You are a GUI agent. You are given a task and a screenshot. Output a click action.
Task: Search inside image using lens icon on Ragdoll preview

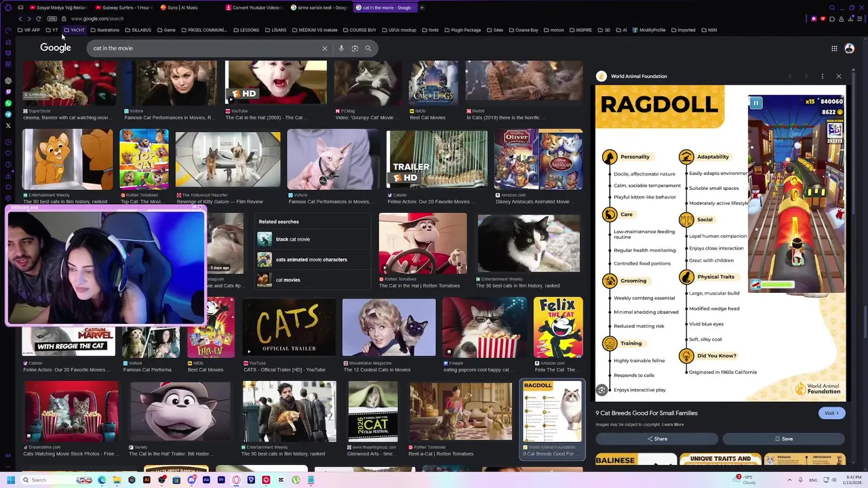[601, 390]
